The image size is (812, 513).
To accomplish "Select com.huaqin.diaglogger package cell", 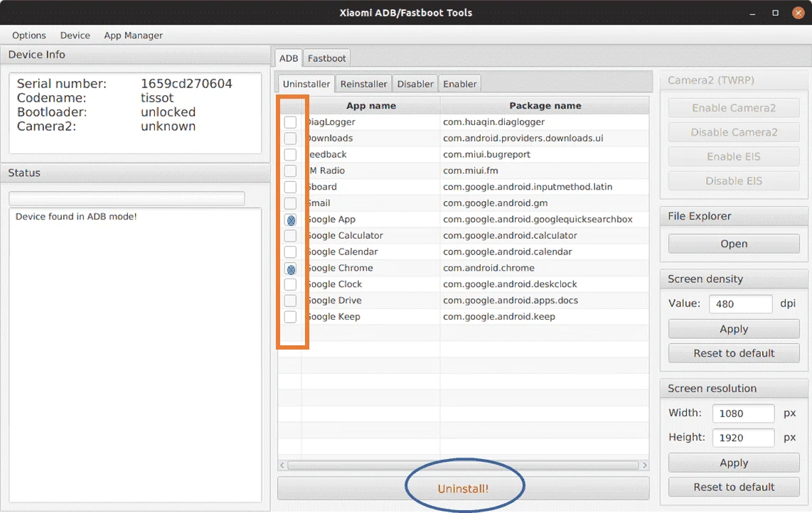I will click(544, 122).
